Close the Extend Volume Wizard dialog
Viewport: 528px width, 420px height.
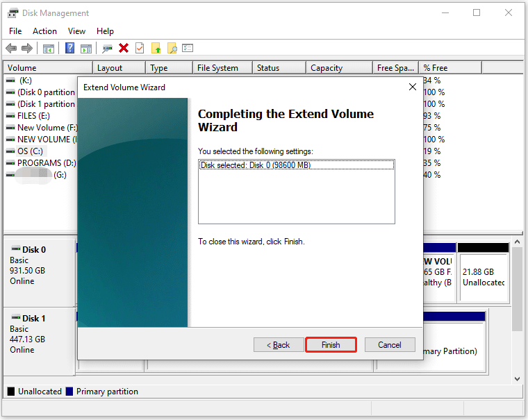[413, 87]
